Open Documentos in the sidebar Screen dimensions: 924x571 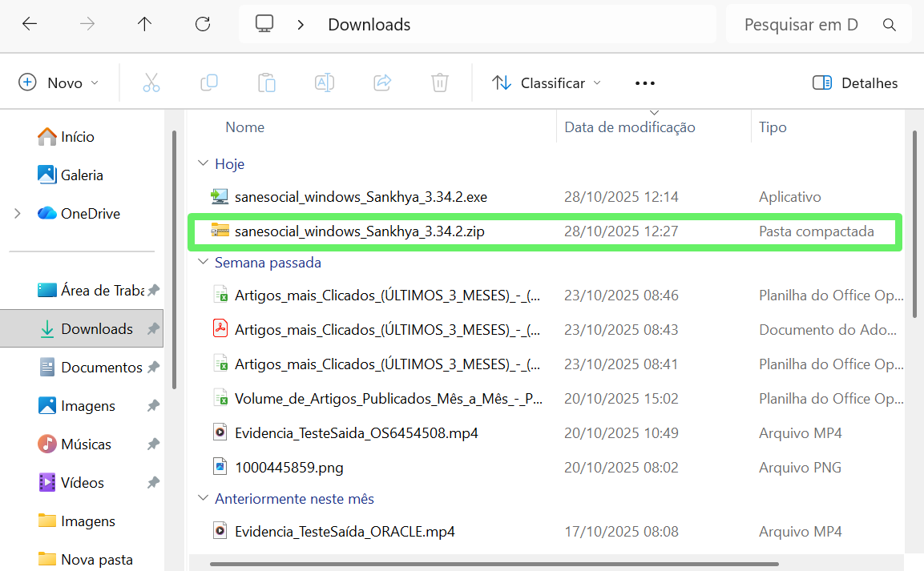pyautogui.click(x=91, y=368)
